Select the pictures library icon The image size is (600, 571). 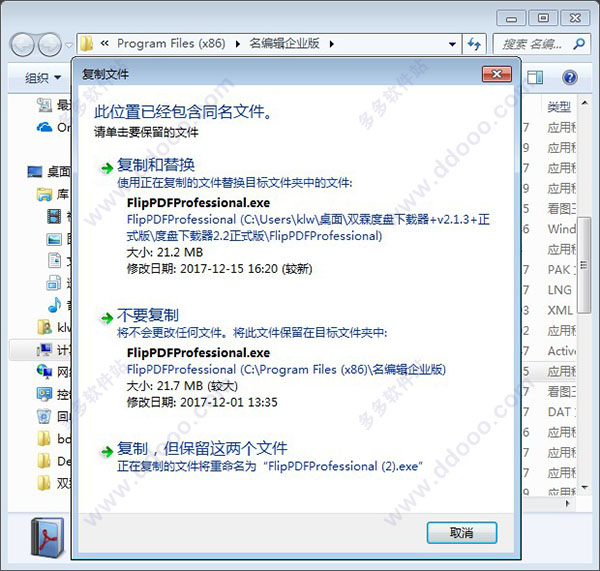click(54, 239)
